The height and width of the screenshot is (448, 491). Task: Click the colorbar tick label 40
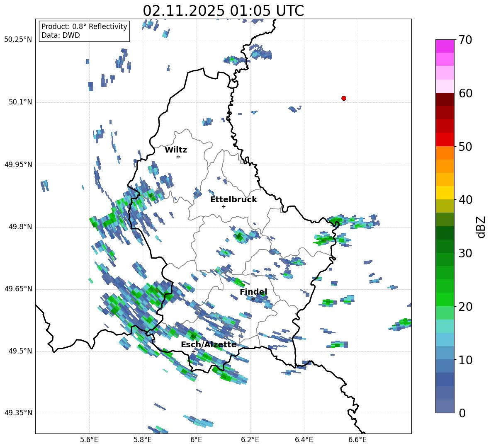coord(466,200)
